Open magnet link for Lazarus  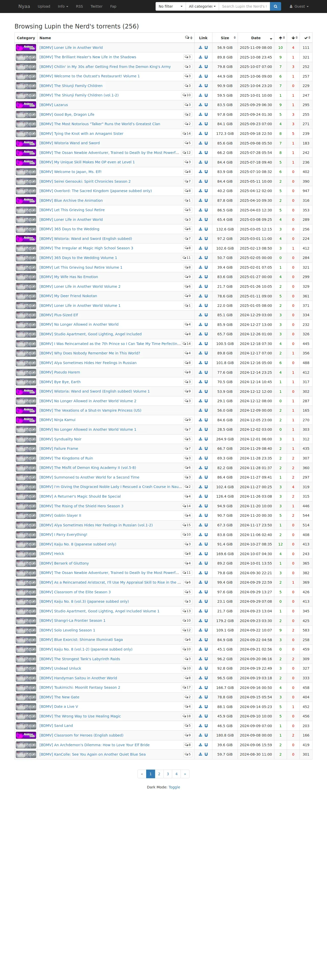[206, 105]
